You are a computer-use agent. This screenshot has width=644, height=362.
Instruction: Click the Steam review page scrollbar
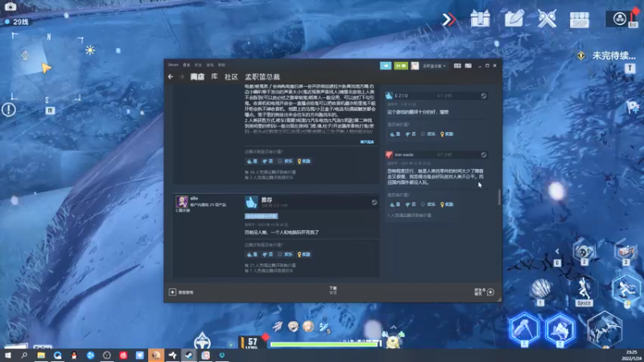499,197
